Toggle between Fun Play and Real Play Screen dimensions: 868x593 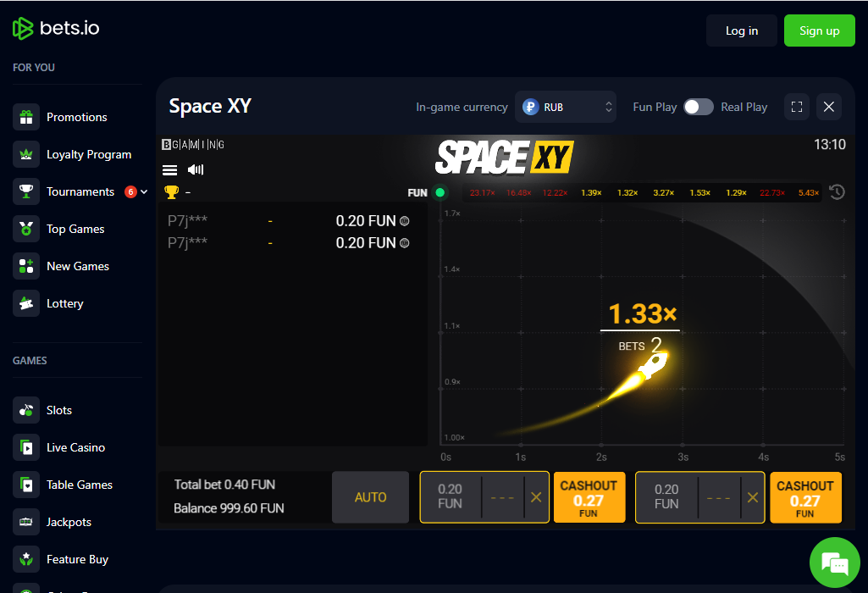[x=699, y=107]
